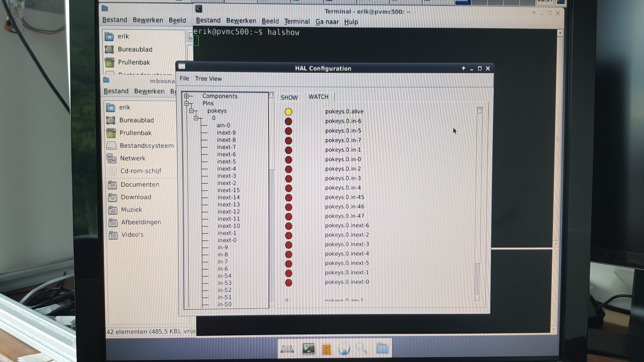
Task: Expand the Components tree node
Action: click(x=187, y=96)
